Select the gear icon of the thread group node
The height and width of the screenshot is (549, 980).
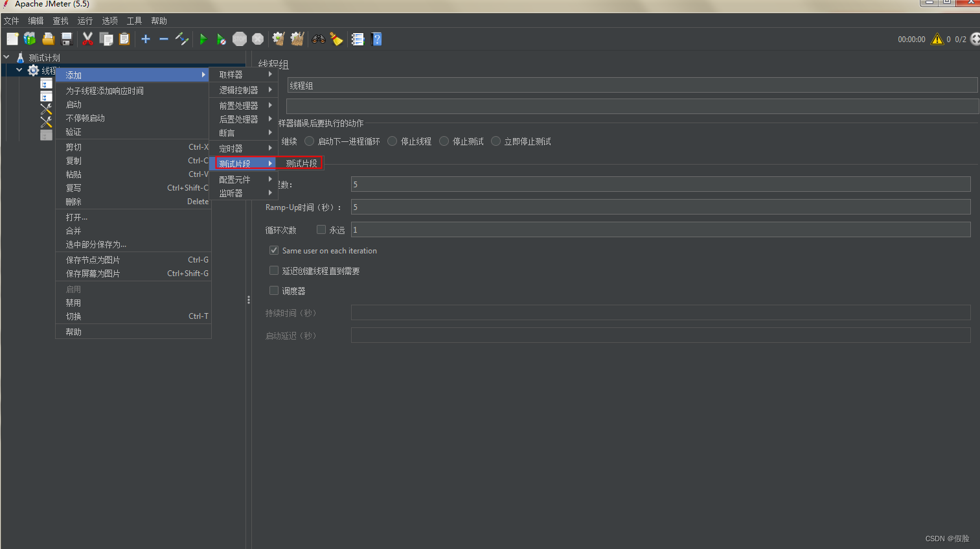(x=33, y=70)
